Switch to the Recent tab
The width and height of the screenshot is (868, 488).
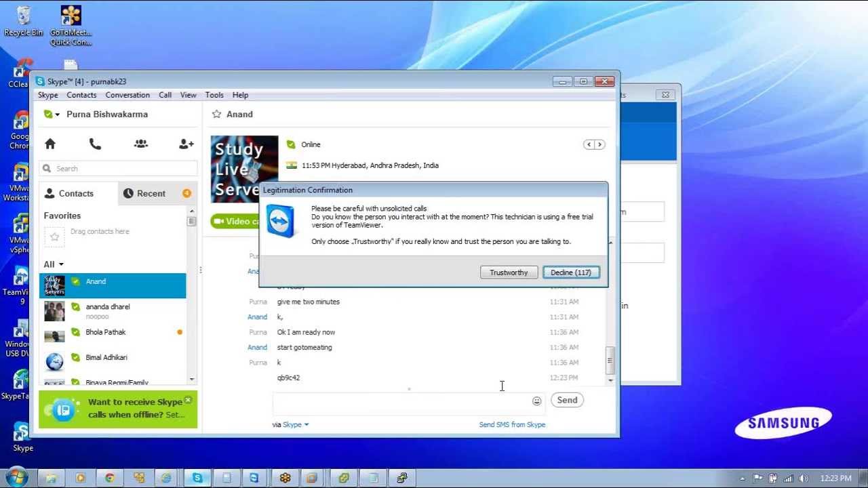[x=157, y=193]
